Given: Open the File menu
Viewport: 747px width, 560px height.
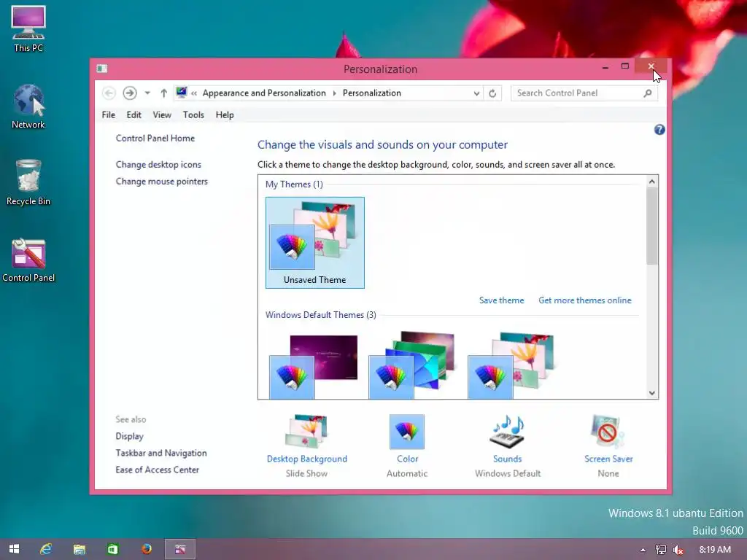Looking at the screenshot, I should click(x=108, y=114).
